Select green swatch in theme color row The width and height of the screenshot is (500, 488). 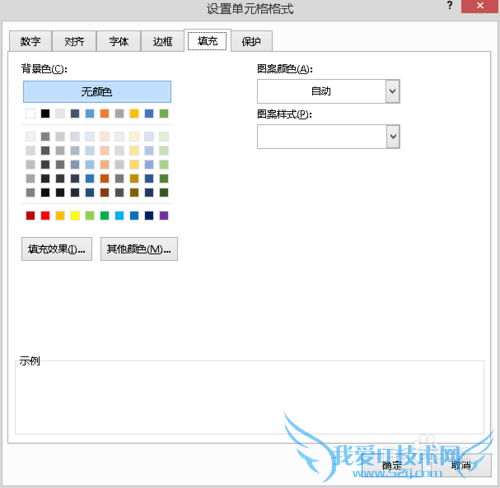coord(164,114)
